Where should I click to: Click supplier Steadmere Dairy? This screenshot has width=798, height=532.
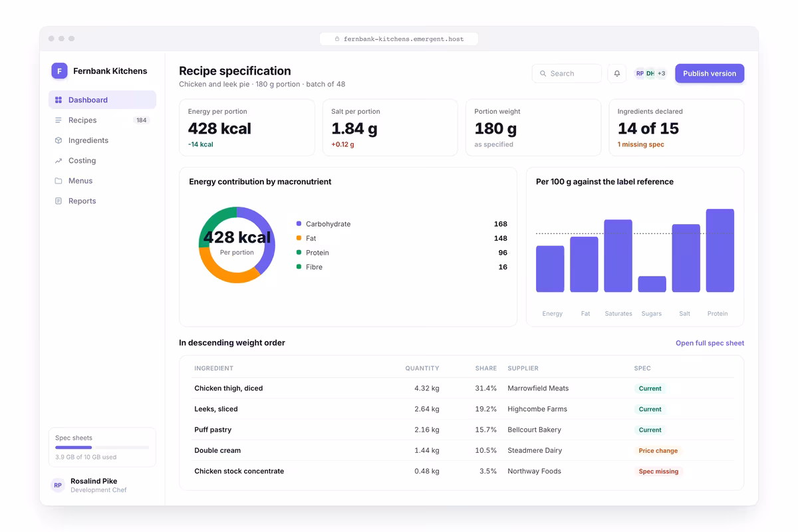pyautogui.click(x=535, y=451)
